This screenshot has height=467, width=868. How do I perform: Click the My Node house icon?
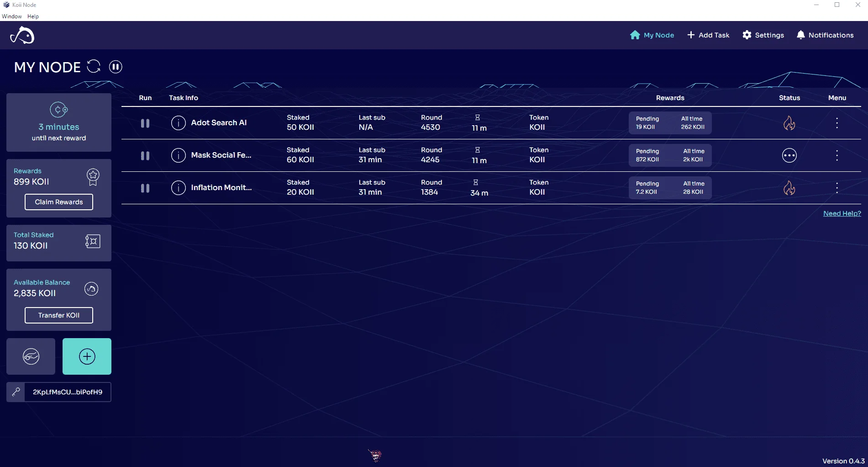[635, 35]
